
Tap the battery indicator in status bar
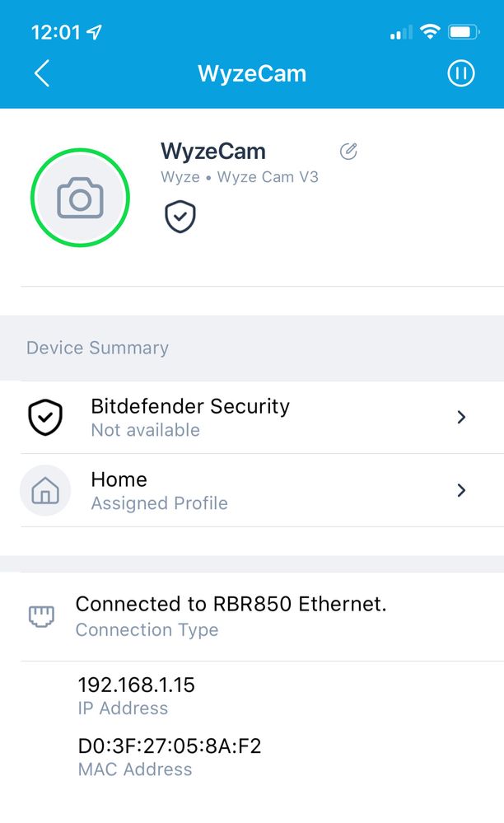(464, 32)
